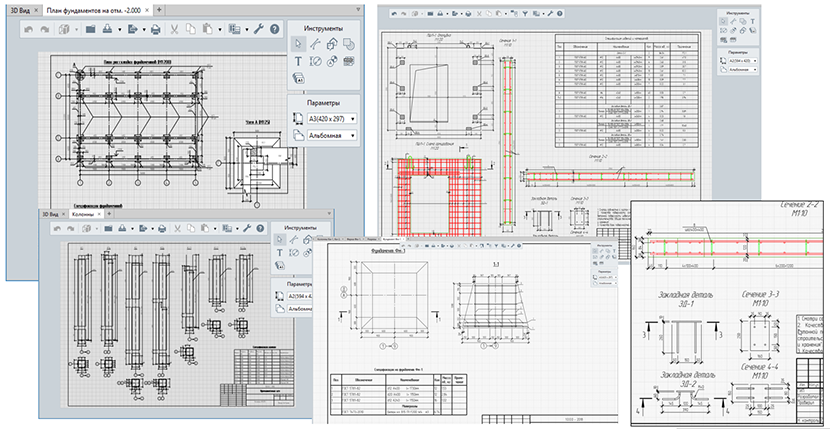Close the Колонны tab

coord(100,214)
